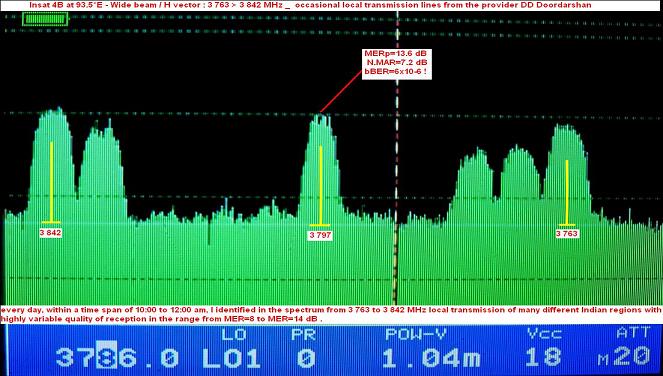663x376 pixels.
Task: Click the PR label in status bar
Action: 304,334
